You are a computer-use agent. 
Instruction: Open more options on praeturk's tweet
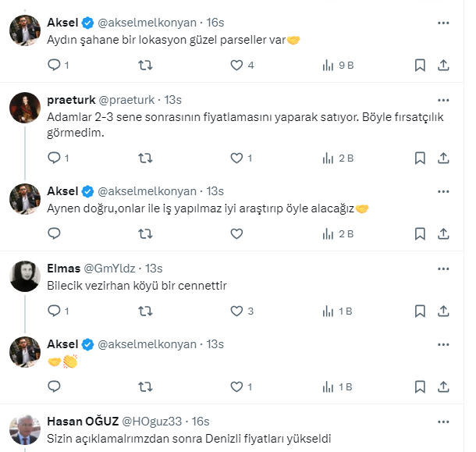[x=444, y=100]
